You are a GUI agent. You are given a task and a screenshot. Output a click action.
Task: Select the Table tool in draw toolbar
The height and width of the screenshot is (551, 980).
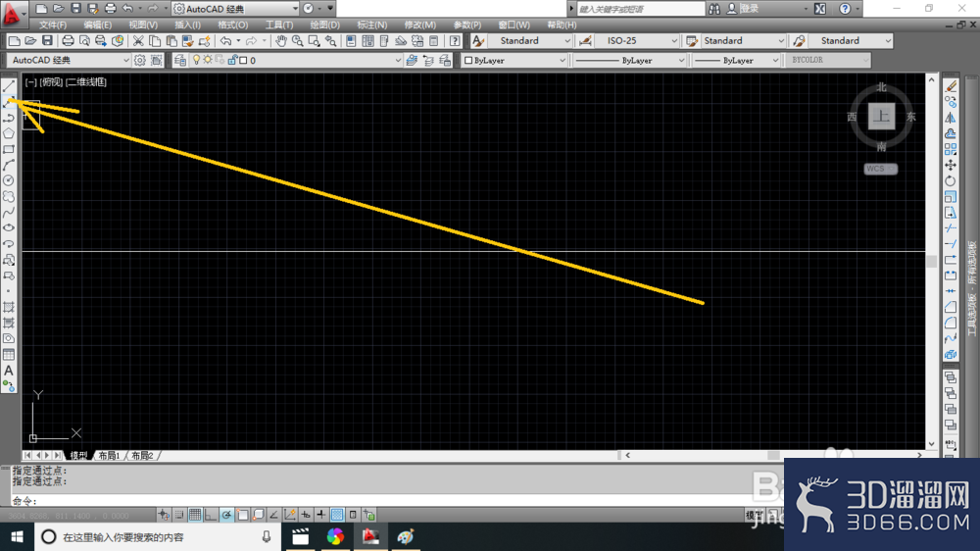9,355
